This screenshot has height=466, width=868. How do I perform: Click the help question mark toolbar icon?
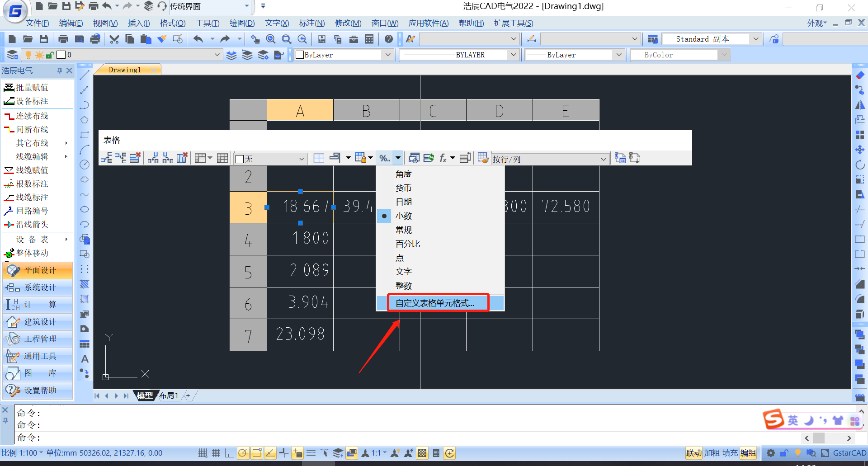coord(388,39)
